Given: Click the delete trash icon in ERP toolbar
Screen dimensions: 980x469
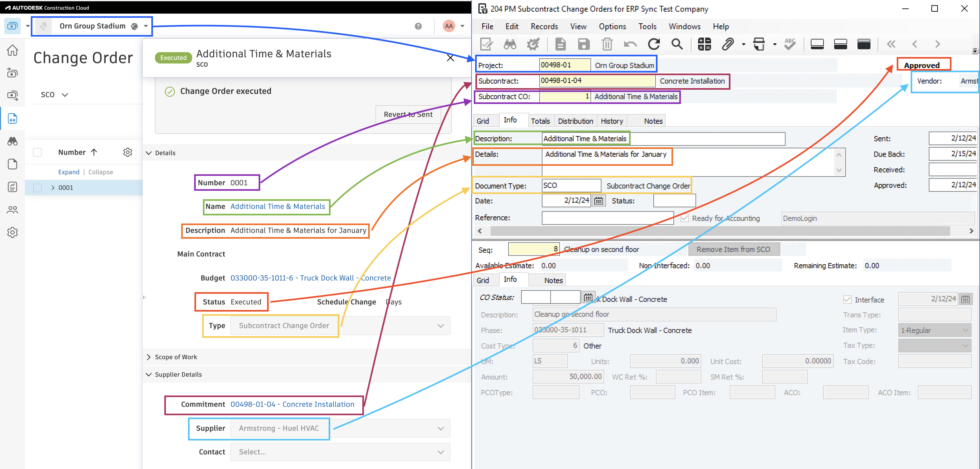Looking at the screenshot, I should (607, 44).
